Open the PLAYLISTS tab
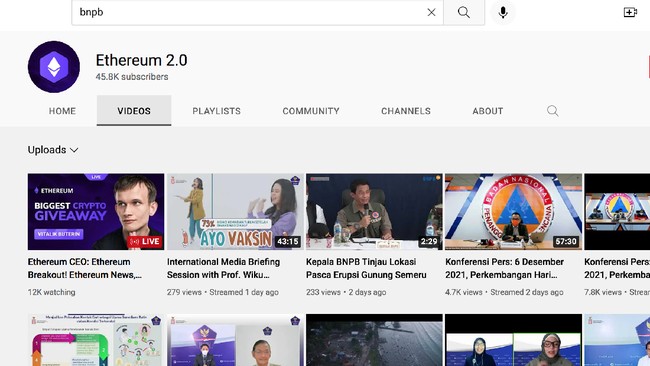 point(216,111)
